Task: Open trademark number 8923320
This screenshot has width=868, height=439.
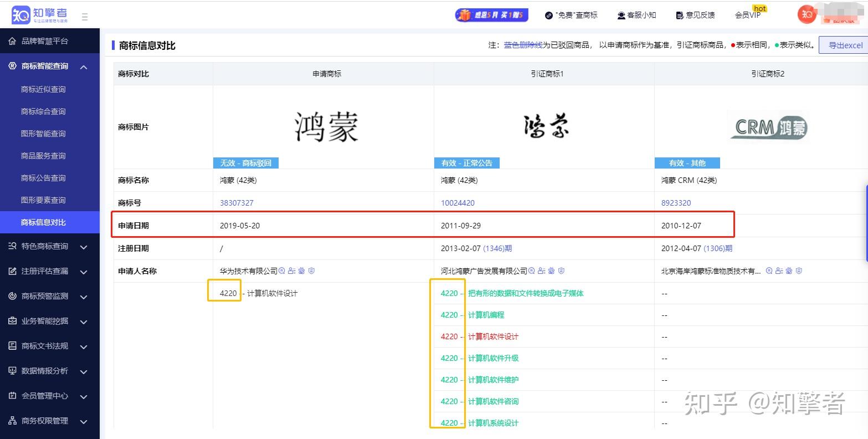Action: point(676,203)
